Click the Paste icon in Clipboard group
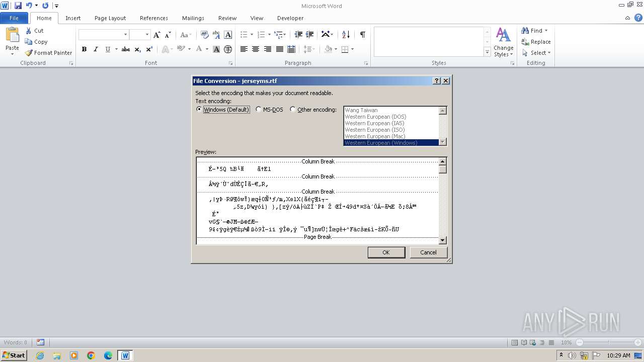 click(x=12, y=35)
